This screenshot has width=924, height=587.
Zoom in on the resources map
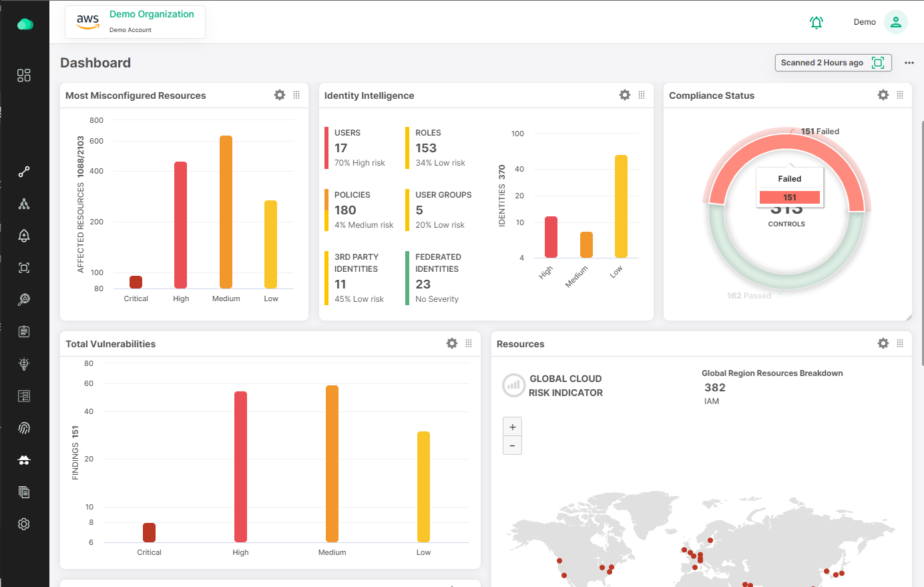512,427
